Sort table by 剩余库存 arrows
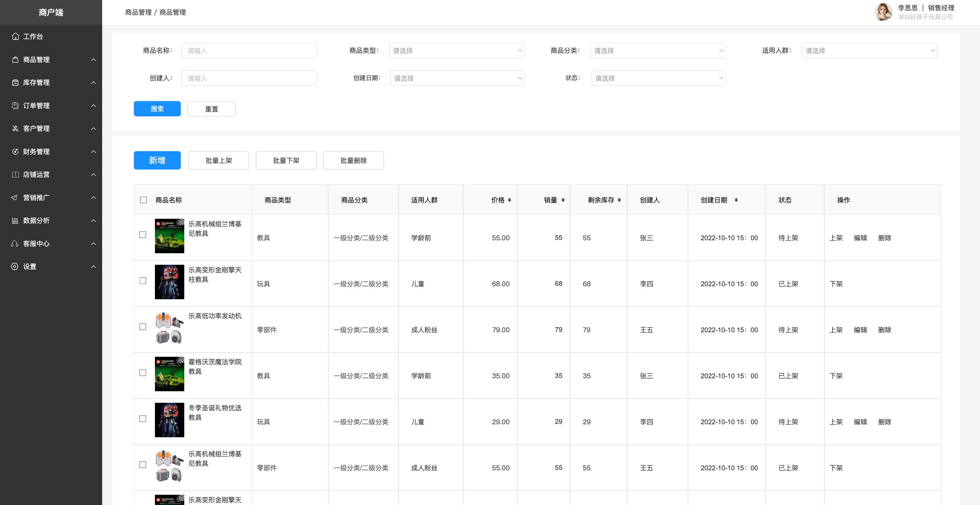This screenshot has height=505, width=980. [619, 200]
